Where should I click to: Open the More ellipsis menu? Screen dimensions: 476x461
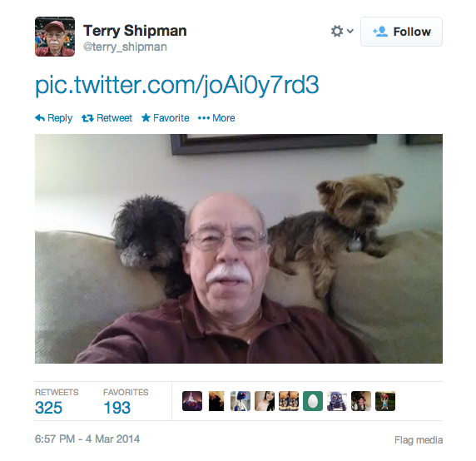(216, 118)
